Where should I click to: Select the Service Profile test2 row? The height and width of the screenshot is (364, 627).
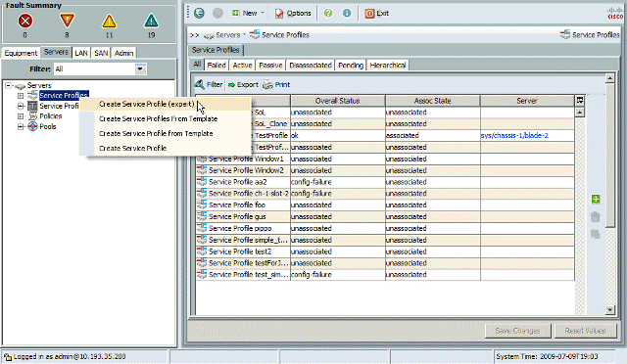tap(385, 251)
